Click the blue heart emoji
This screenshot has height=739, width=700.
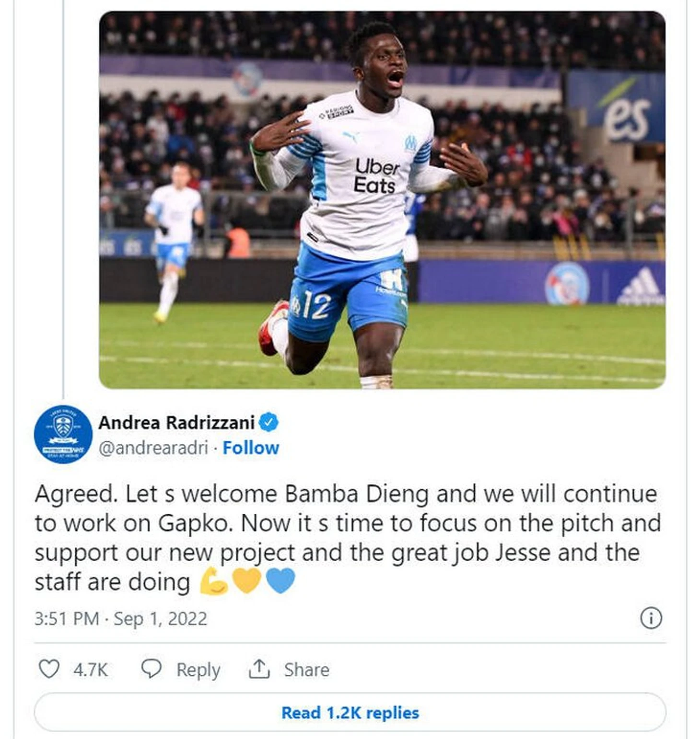280,581
